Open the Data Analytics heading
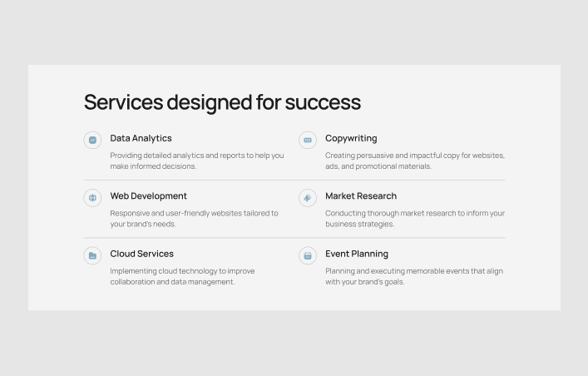 coord(141,138)
